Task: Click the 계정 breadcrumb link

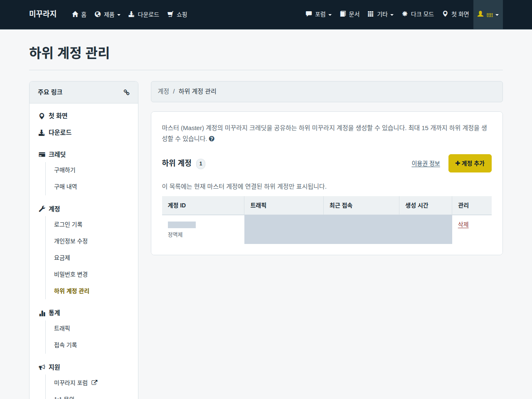Action: coord(163,91)
